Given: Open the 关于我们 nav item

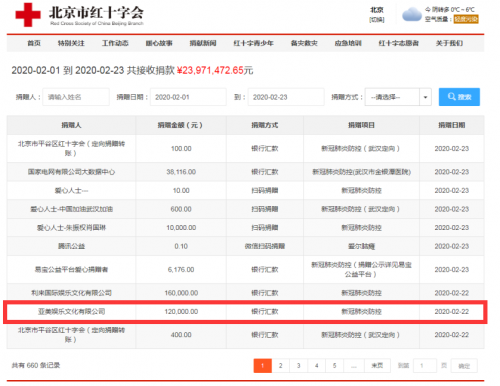Looking at the screenshot, I should [x=449, y=43].
